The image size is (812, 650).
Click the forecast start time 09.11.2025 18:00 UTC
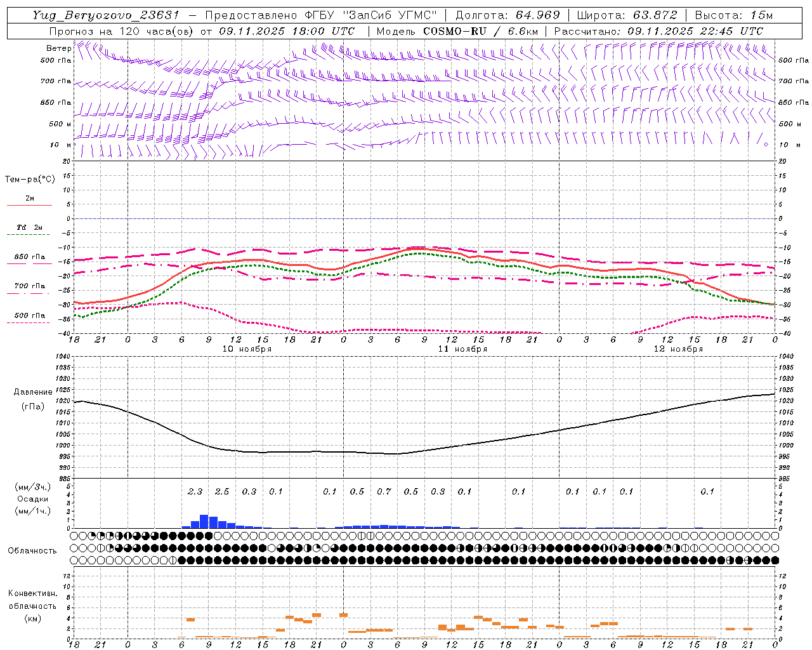click(x=287, y=31)
